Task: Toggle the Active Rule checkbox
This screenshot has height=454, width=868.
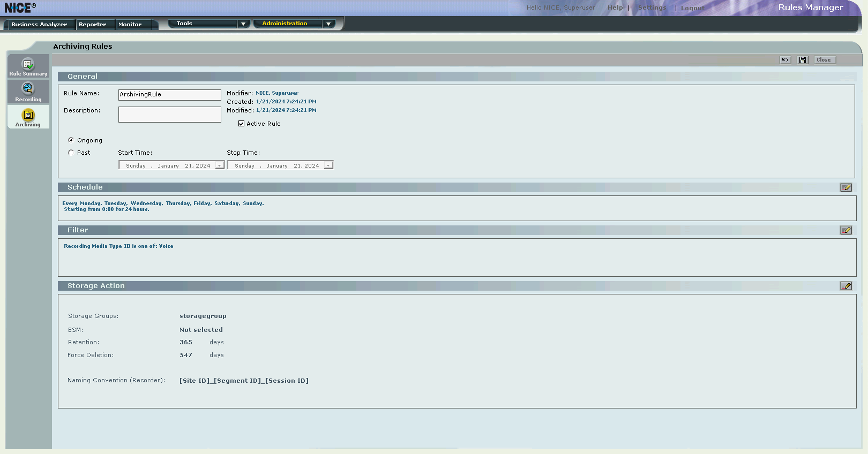Action: point(241,124)
